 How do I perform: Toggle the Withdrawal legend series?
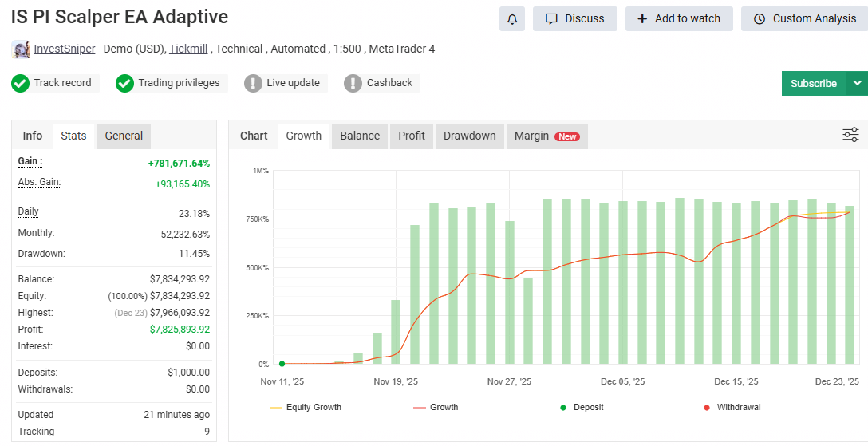click(732, 407)
